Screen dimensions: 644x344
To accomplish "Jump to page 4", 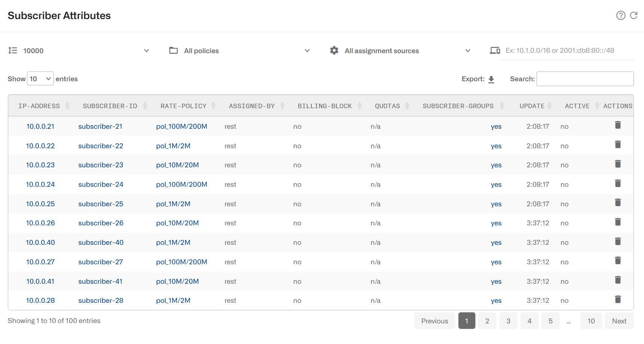I will pos(529,321).
